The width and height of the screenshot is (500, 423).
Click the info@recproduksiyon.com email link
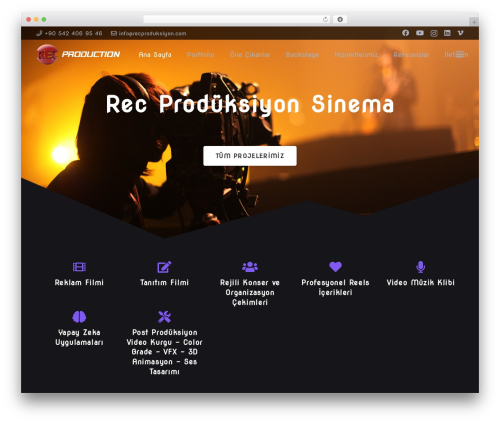point(152,33)
